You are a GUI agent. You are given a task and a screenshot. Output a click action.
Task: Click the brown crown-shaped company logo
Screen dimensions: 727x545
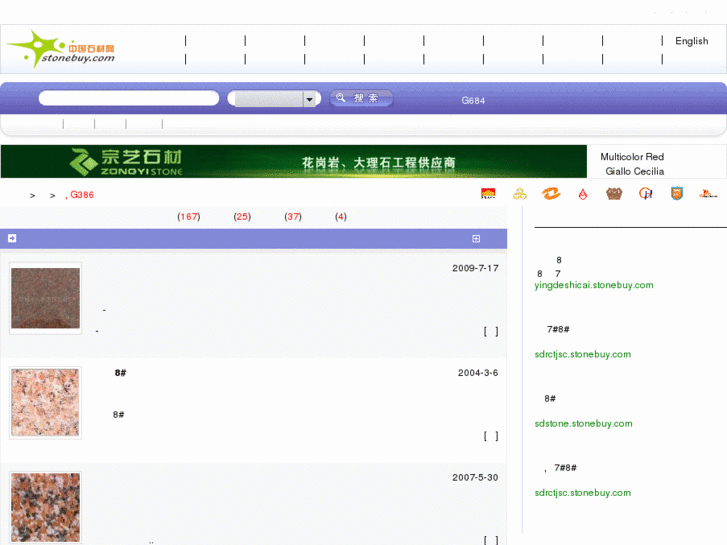614,194
